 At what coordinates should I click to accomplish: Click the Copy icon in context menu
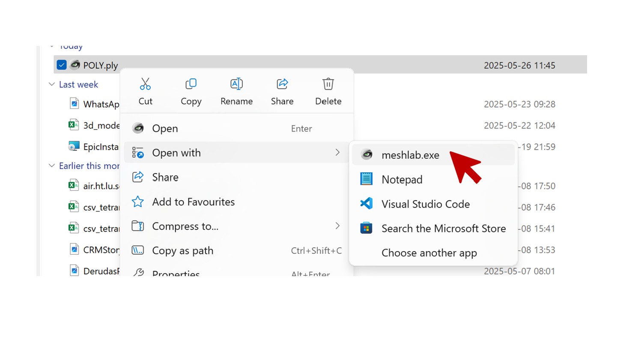click(191, 84)
